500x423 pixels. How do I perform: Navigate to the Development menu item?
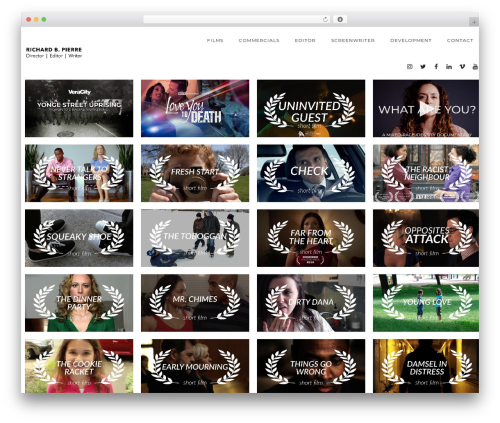click(411, 40)
